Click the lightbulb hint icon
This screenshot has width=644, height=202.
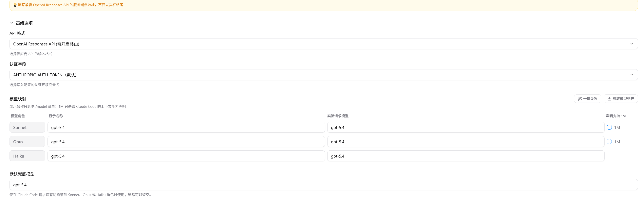pos(15,5)
